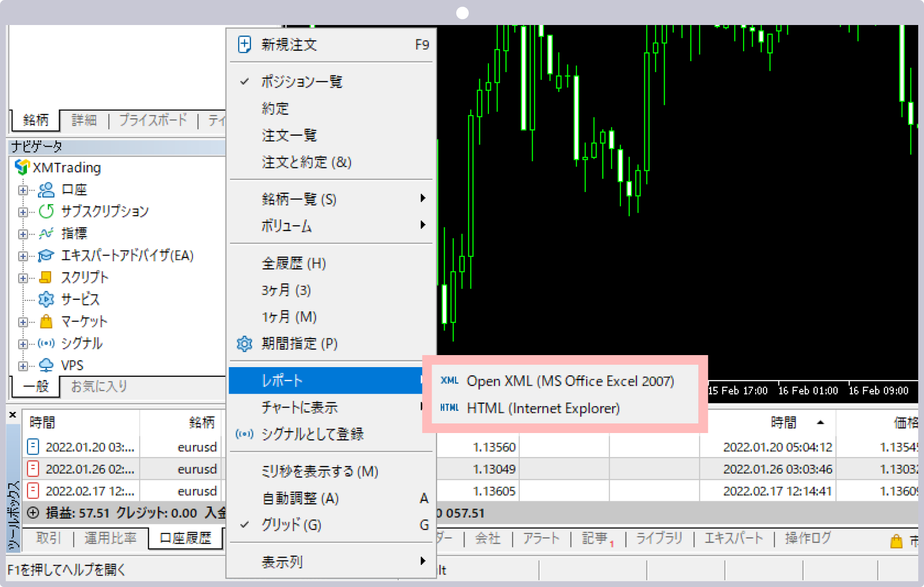Expand the 口座 tree node

(23, 190)
